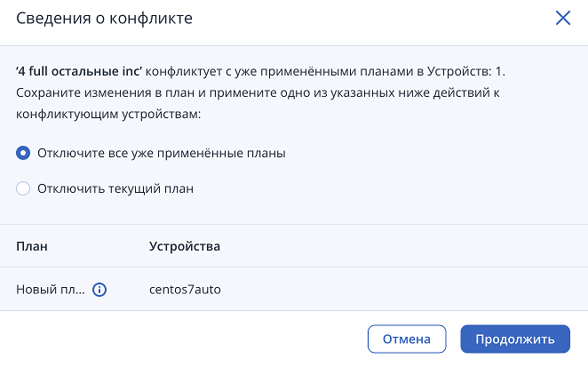
Task: Click the label text 'Отключить текущий план'
Action: (x=115, y=188)
